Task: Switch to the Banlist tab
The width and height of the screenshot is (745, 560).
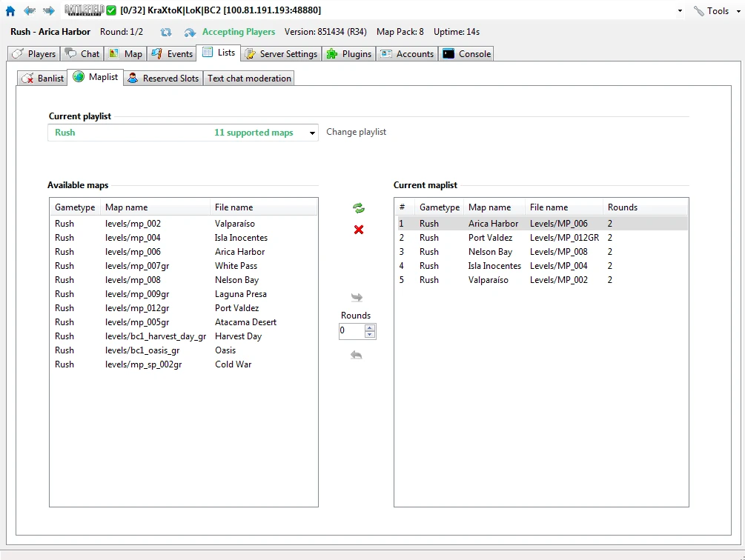Action: pyautogui.click(x=42, y=78)
